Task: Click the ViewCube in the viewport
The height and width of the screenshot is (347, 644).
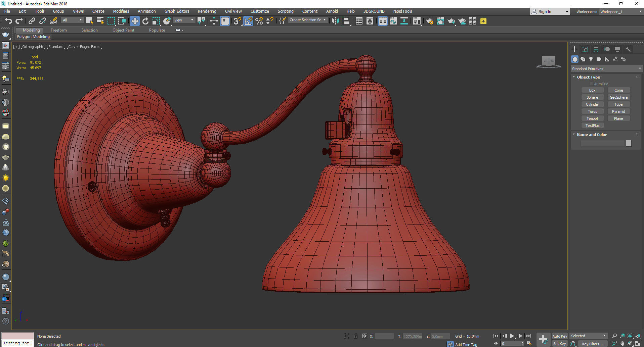Action: [549, 61]
